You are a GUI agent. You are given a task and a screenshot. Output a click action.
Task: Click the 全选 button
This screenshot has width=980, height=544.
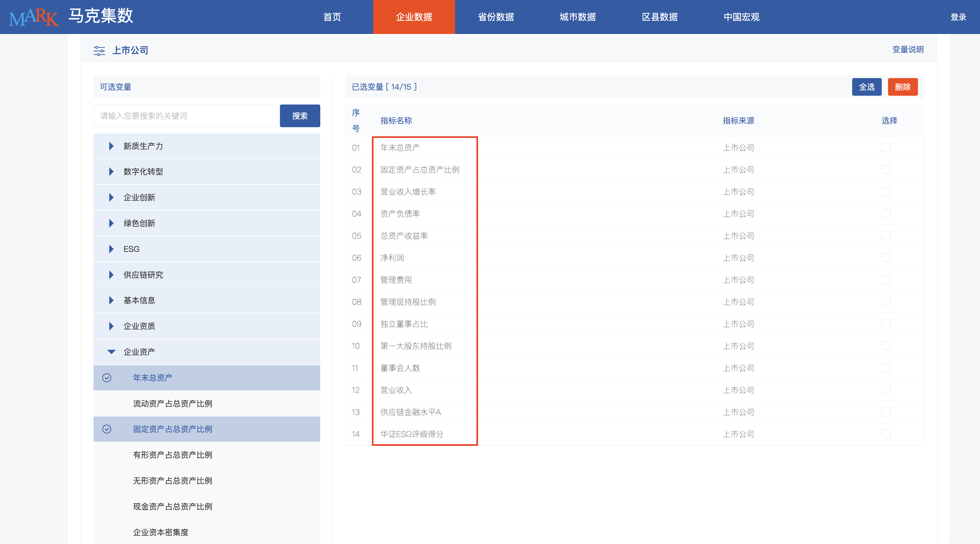coord(867,87)
